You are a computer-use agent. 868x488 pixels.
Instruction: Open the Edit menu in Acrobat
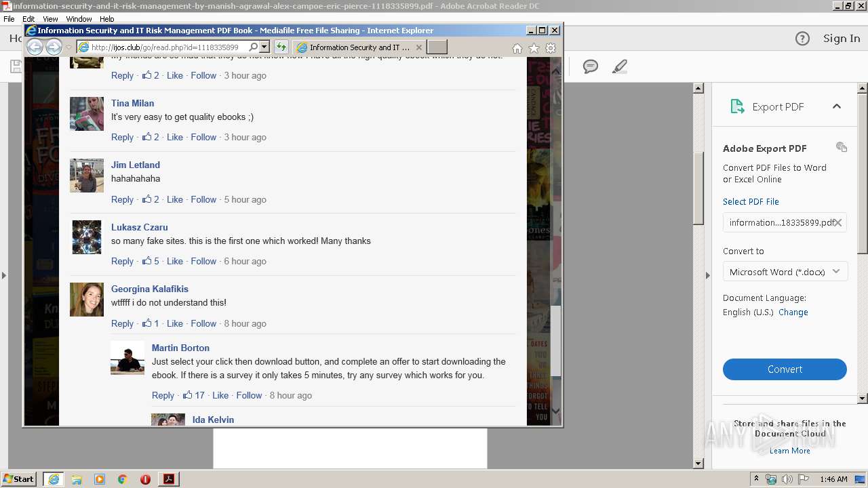click(28, 19)
